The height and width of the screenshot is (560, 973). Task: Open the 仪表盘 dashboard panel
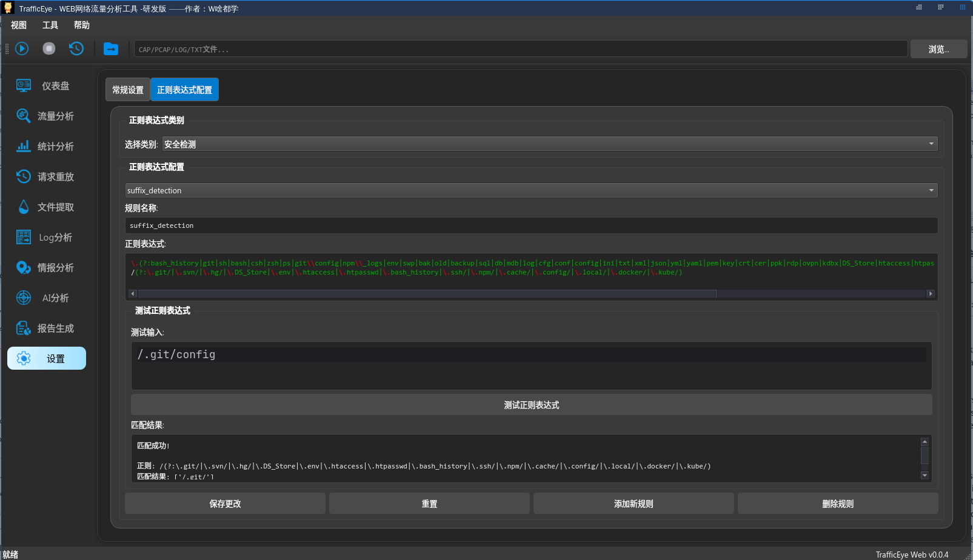[46, 85]
